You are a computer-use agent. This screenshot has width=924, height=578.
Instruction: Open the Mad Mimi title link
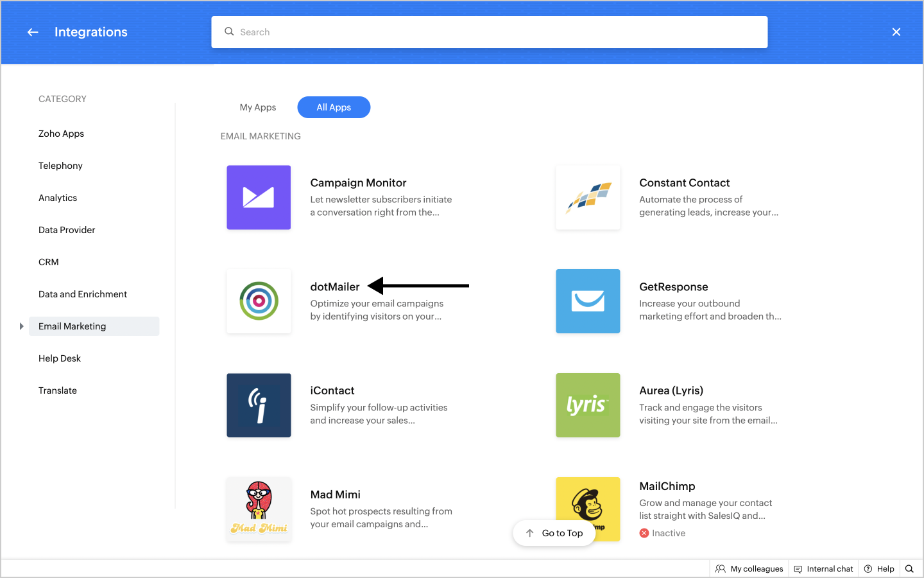point(336,495)
